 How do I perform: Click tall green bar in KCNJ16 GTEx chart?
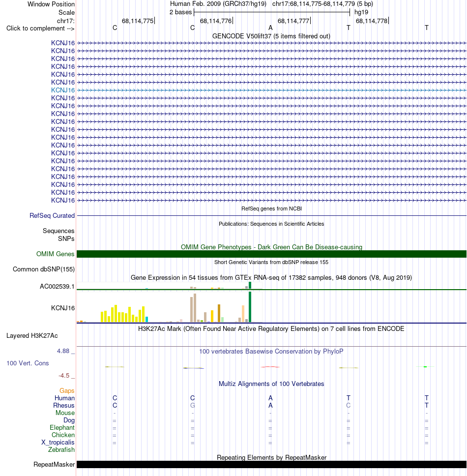[x=250, y=307]
